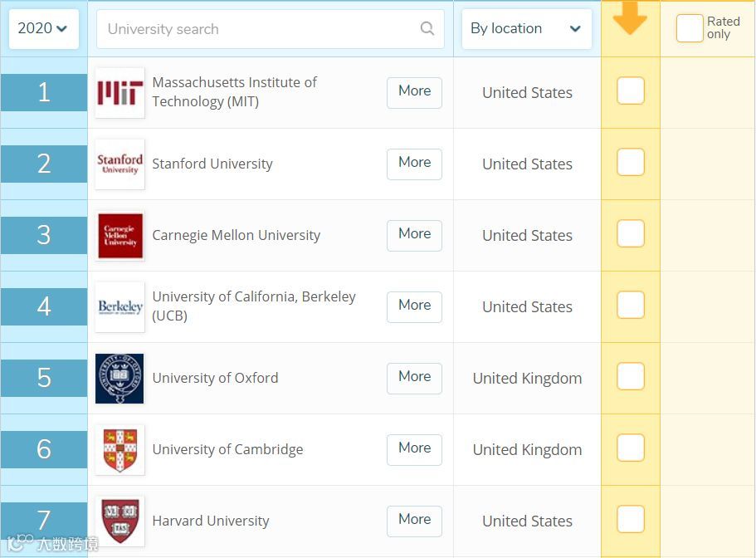Focus the University search field
Screen dimensions: 756x558
257,29
